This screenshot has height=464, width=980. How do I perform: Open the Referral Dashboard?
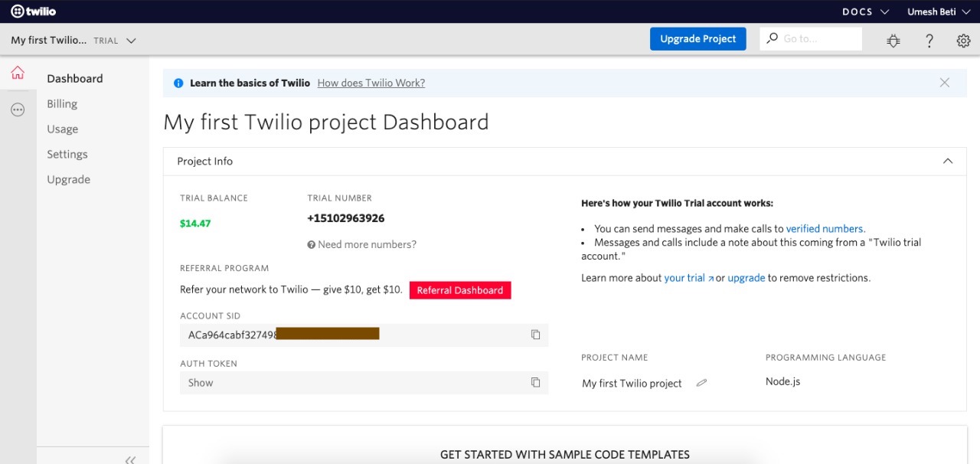click(x=459, y=290)
